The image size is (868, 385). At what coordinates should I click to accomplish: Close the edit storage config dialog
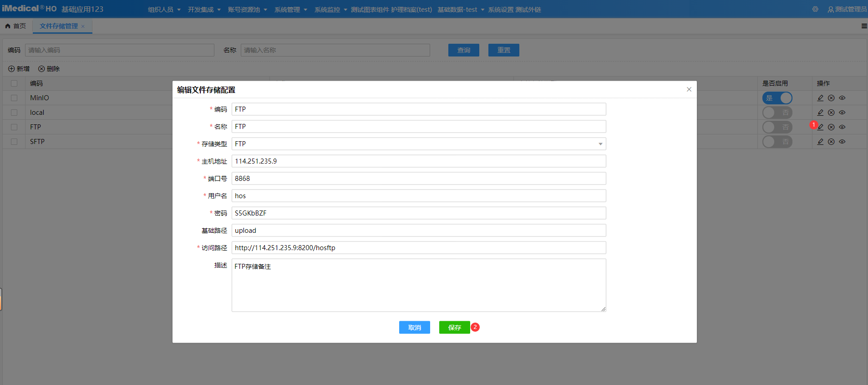(689, 89)
